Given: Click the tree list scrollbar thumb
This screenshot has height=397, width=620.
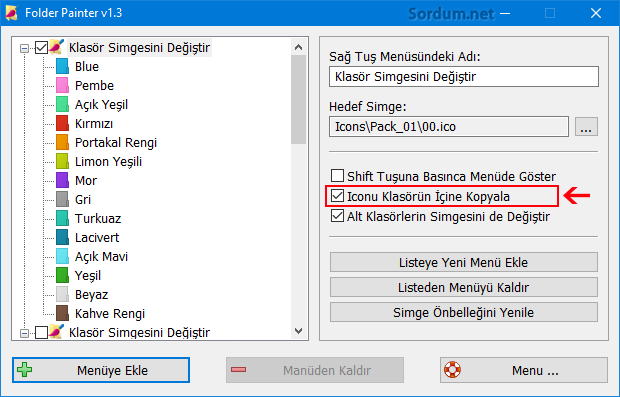Looking at the screenshot, I should [x=299, y=99].
